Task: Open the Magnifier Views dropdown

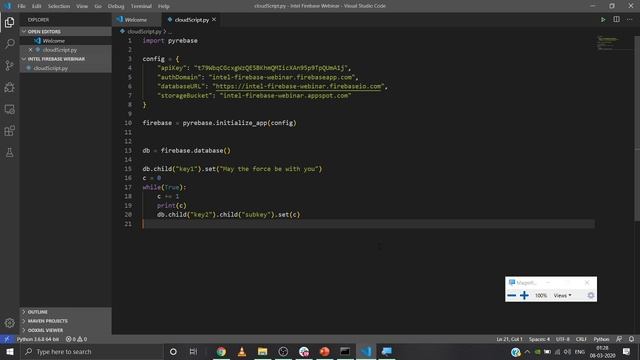Action: pyautogui.click(x=562, y=295)
